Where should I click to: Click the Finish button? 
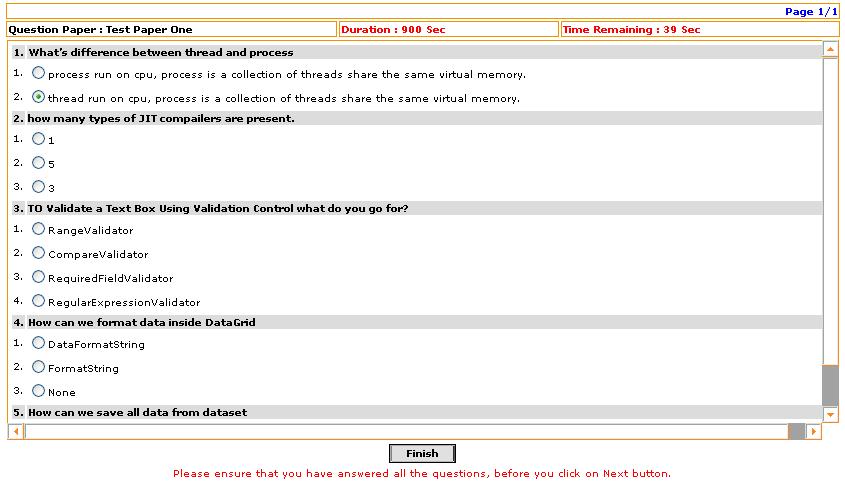[422, 453]
